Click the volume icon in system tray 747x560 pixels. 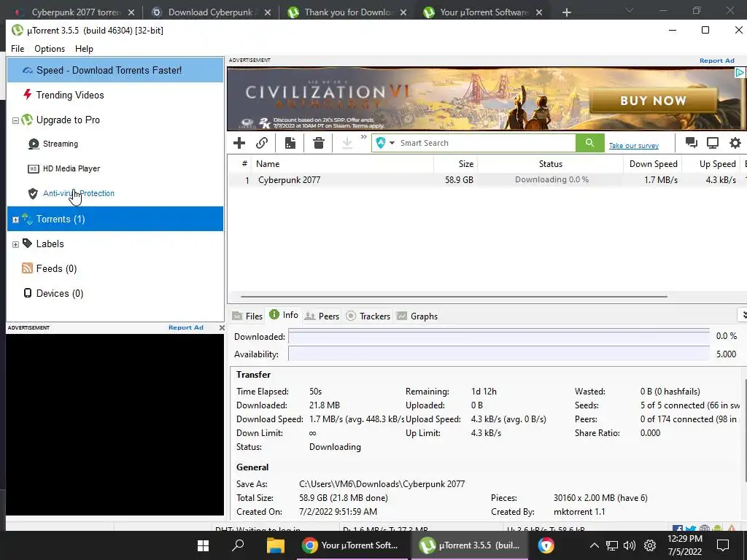(630, 545)
